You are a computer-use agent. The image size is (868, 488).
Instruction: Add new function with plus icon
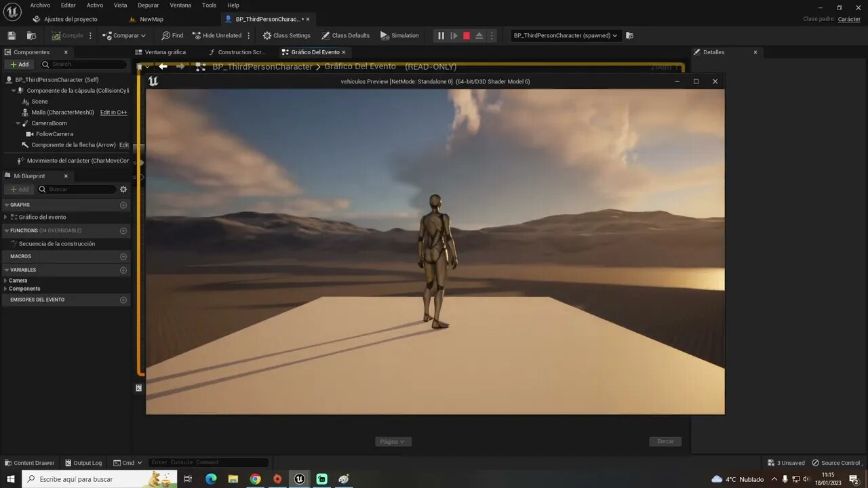(x=123, y=230)
